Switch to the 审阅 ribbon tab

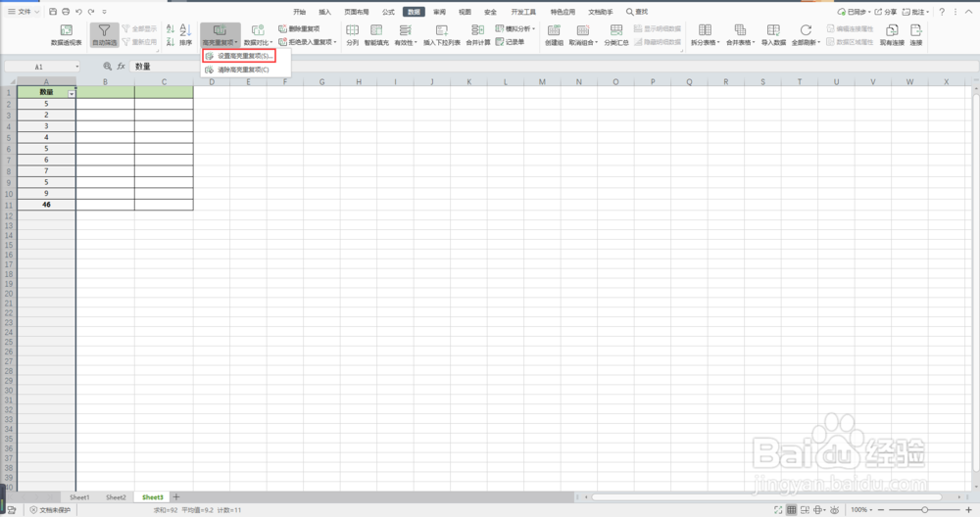439,12
